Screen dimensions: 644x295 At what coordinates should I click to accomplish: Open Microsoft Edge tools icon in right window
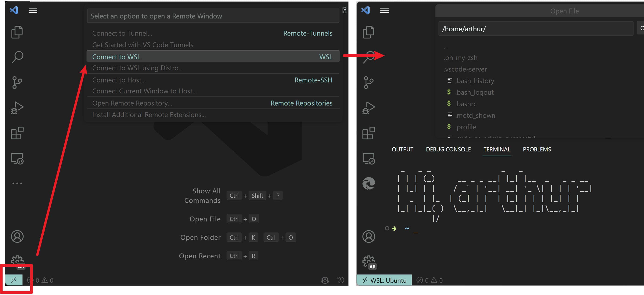(x=369, y=183)
